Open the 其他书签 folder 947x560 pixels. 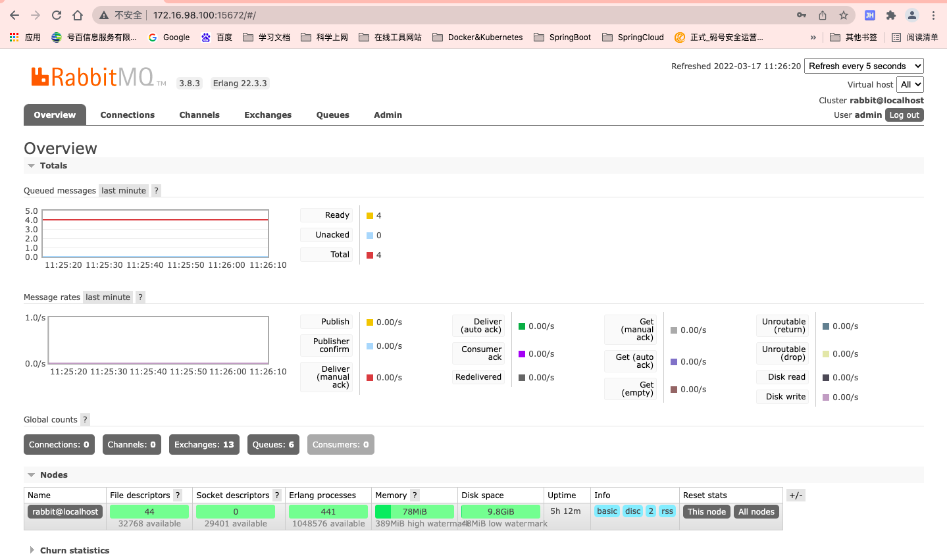pos(854,38)
